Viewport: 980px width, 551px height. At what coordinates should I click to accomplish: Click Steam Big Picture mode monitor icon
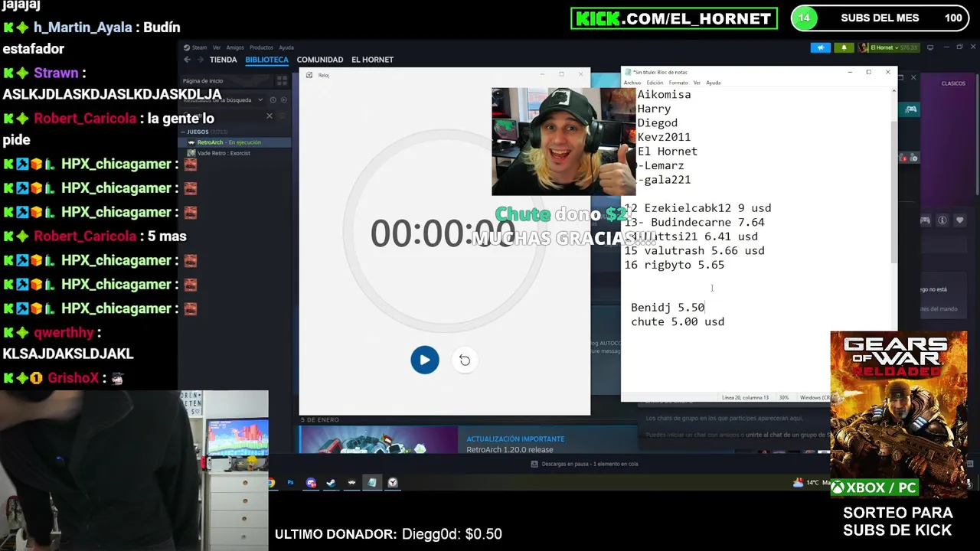point(931,47)
